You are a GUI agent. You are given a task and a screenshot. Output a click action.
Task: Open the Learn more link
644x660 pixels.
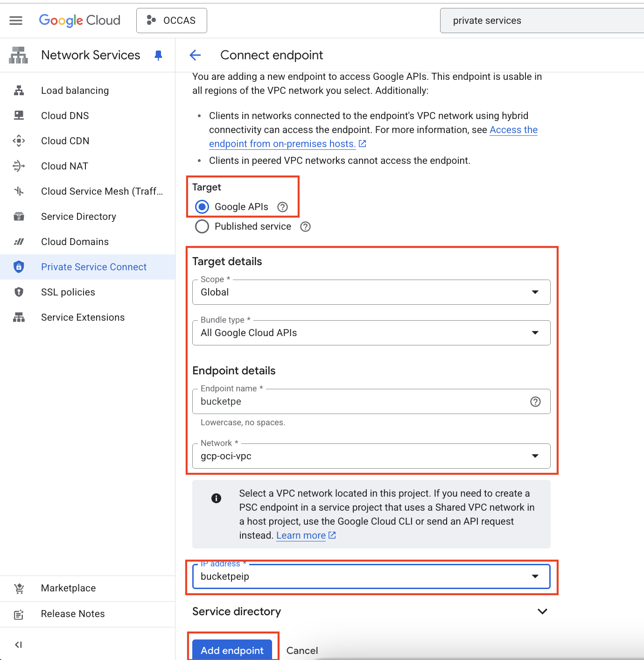click(301, 535)
